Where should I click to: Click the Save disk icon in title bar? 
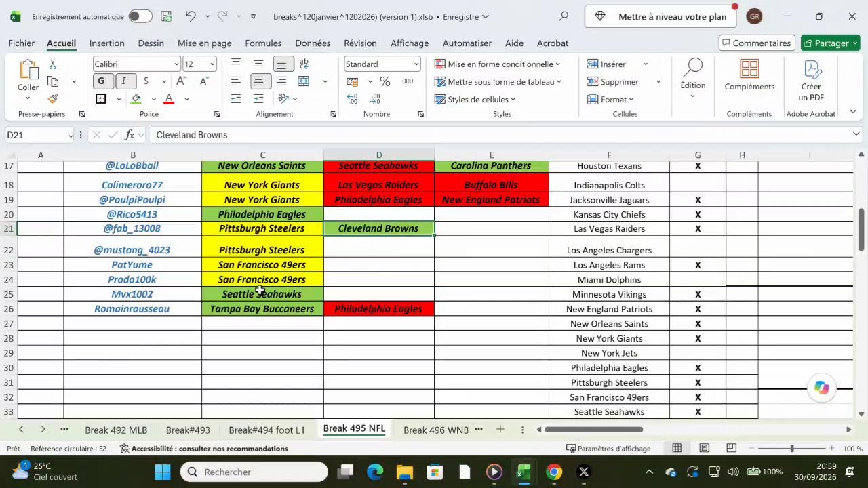coord(166,16)
